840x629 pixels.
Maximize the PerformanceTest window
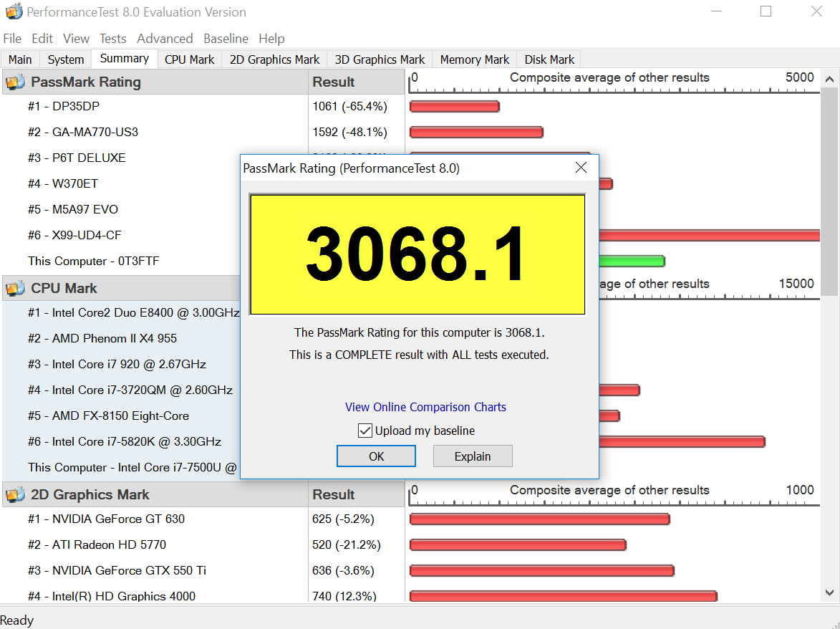coord(766,11)
